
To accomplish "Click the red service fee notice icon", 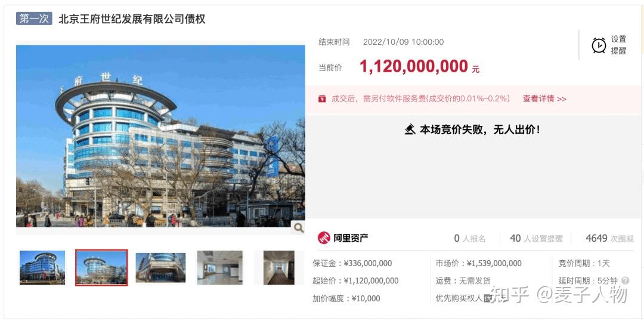I will tap(322, 98).
